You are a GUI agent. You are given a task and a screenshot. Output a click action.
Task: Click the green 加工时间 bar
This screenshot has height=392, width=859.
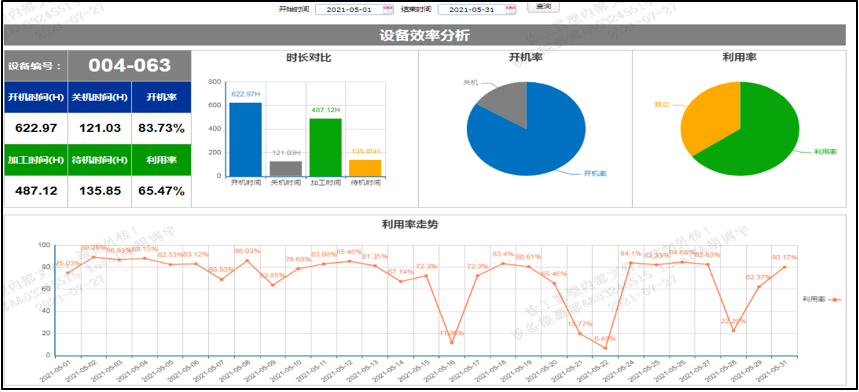click(325, 147)
